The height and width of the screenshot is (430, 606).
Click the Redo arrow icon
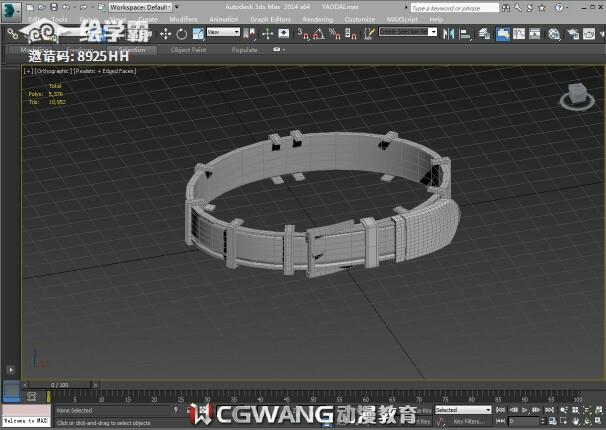coord(83,7)
